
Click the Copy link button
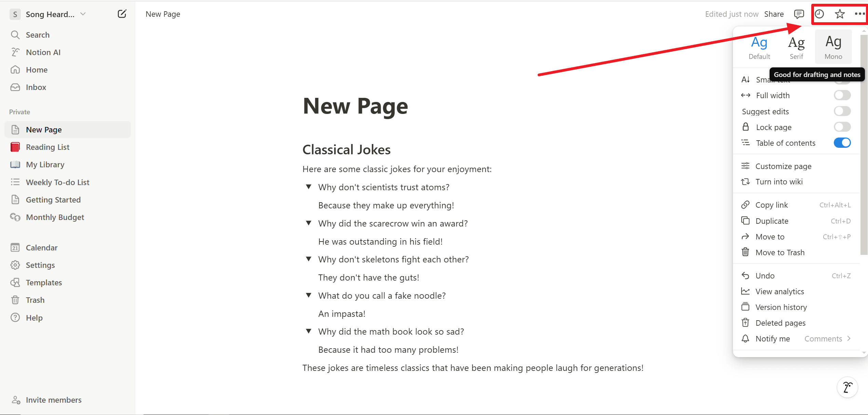pos(771,205)
